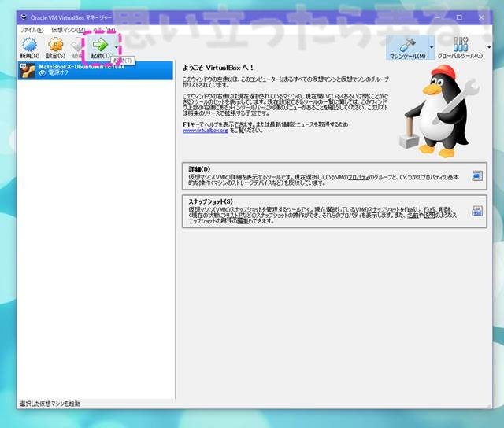Click the Ubuntu VM OS icon in list
Viewport: 504px width, 428px height.
click(27, 71)
